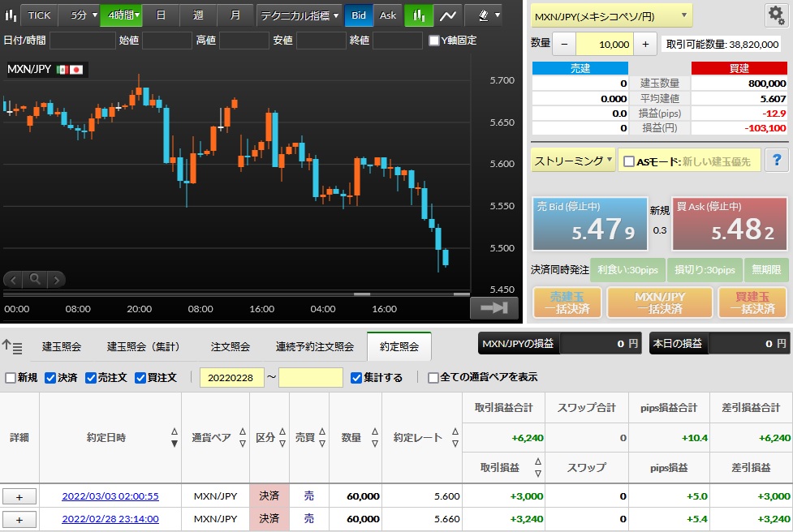793x532 pixels.
Task: Open ストリーミング order type dropdown
Action: (573, 161)
